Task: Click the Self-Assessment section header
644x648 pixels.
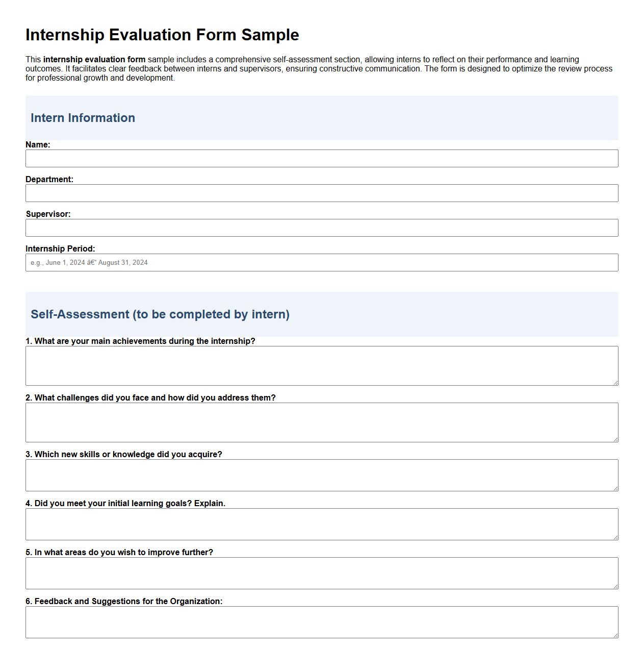Action: click(x=161, y=315)
